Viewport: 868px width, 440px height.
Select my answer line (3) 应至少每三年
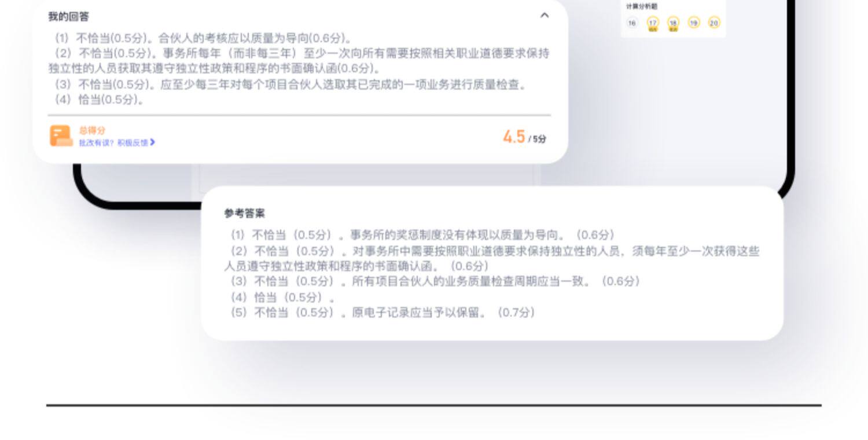(x=291, y=85)
